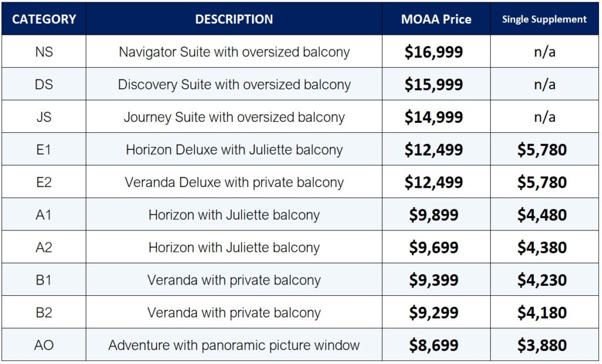The image size is (602, 364).
Task: Select the Horizon Deluxe description cell
Action: click(x=234, y=149)
